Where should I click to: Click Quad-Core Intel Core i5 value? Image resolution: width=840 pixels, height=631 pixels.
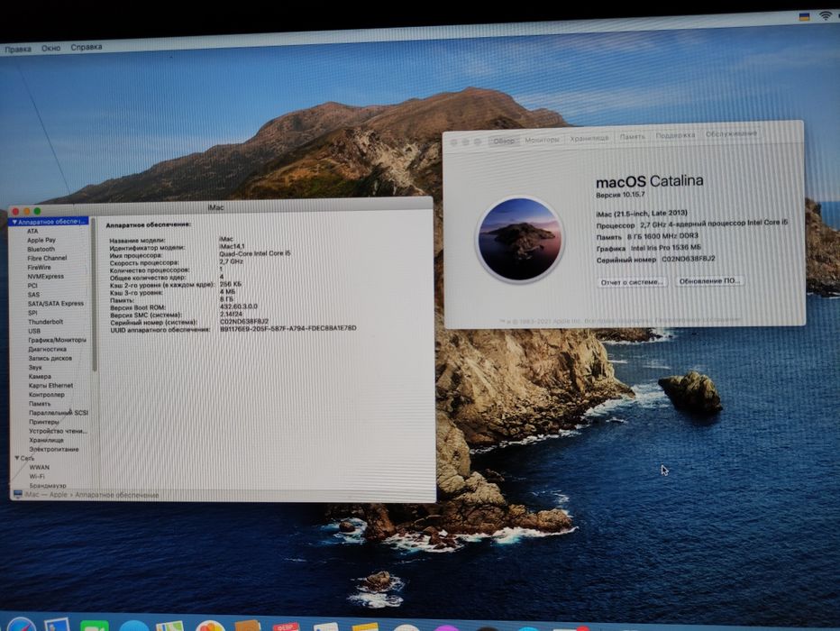tap(254, 253)
